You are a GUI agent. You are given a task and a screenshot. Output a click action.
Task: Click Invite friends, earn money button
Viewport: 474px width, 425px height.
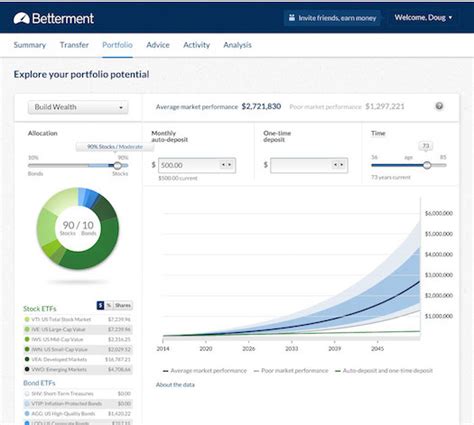(332, 18)
